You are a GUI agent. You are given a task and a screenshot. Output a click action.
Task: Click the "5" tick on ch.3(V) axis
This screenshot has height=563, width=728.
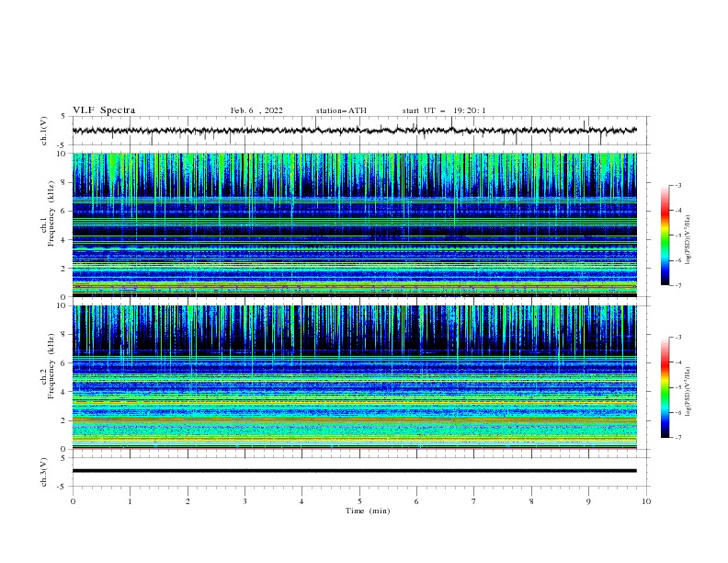click(63, 457)
